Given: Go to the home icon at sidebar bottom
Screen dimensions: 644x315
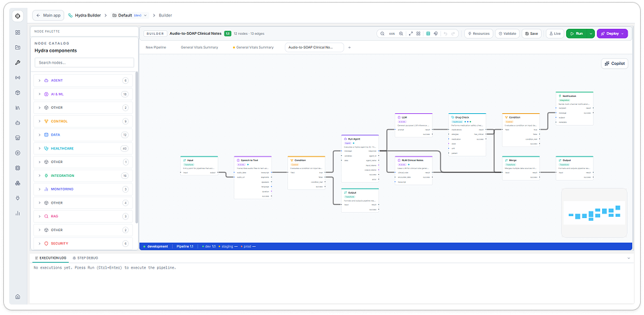Looking at the screenshot, I should pyautogui.click(x=18, y=297).
